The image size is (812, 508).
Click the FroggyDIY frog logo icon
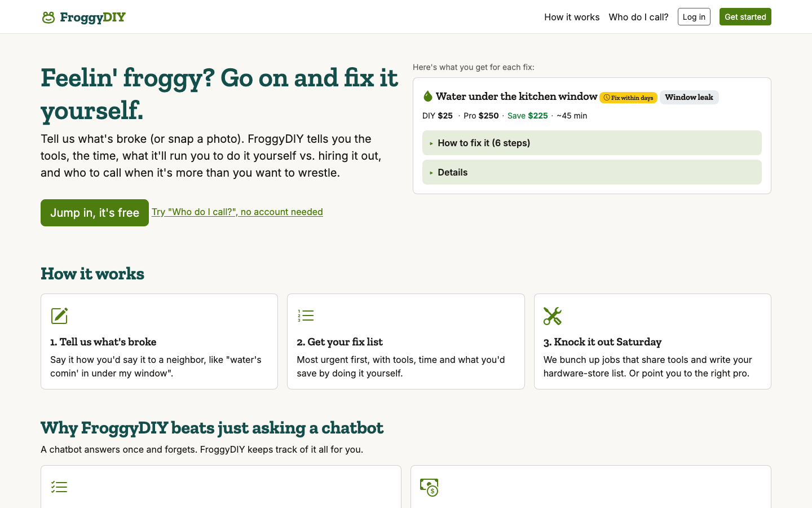click(x=48, y=17)
